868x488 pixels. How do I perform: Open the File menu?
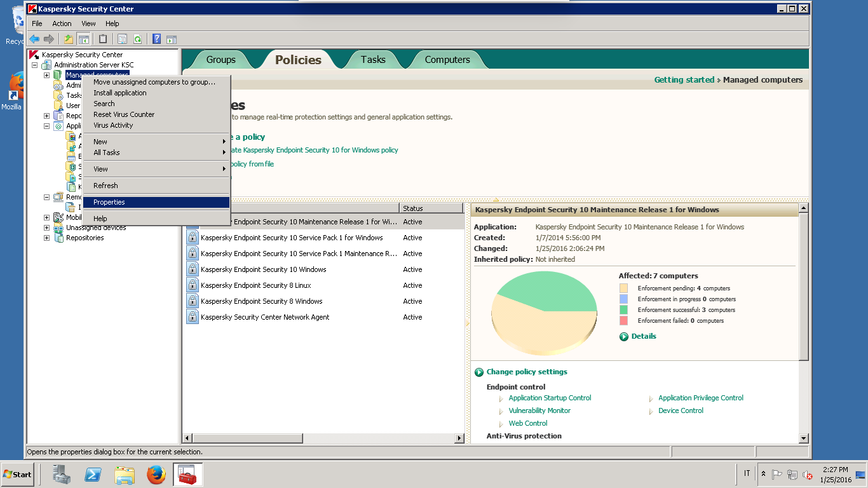click(x=37, y=24)
